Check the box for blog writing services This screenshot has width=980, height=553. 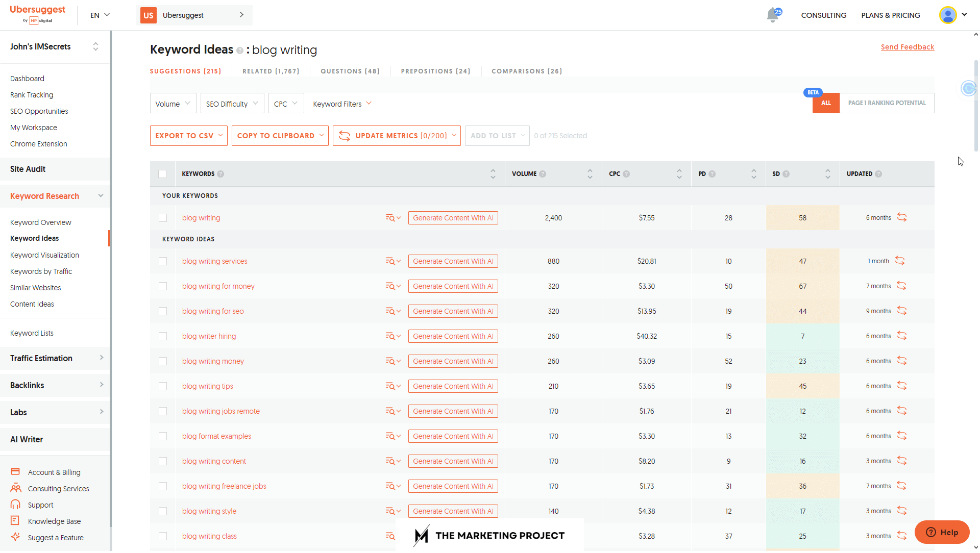point(163,261)
